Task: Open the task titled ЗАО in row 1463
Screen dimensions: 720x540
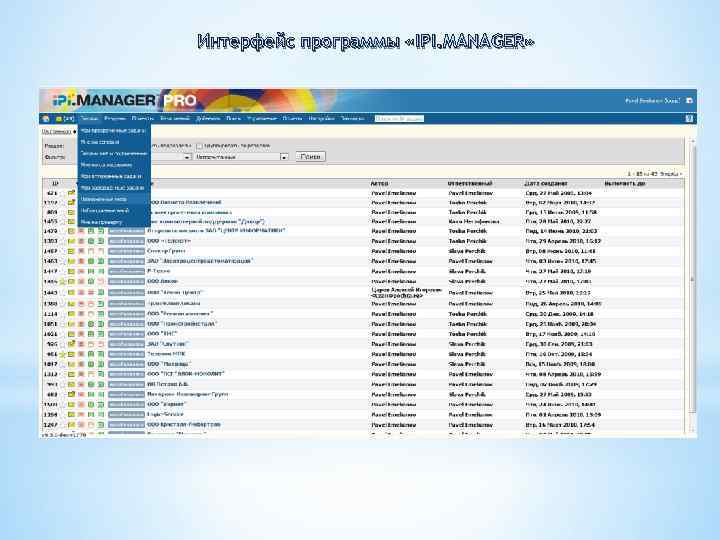Action: coord(199,261)
